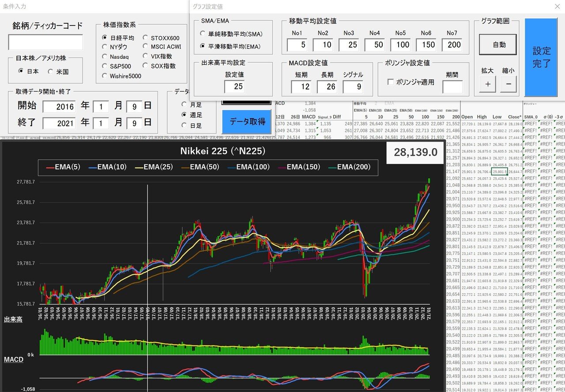Choose the MSCI ACWI option
565x392 pixels.
pyautogui.click(x=146, y=47)
